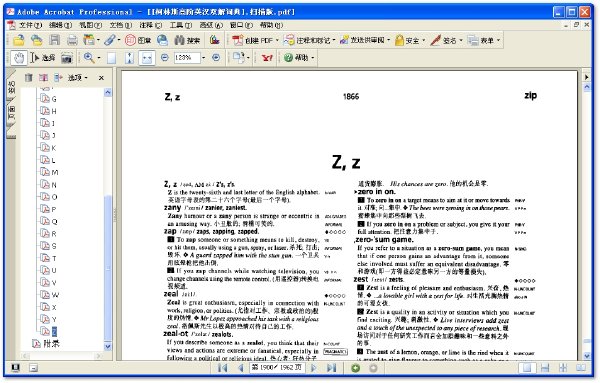Click the PDF Optimizer chart icon
The image size is (600, 383).
tap(215, 40)
